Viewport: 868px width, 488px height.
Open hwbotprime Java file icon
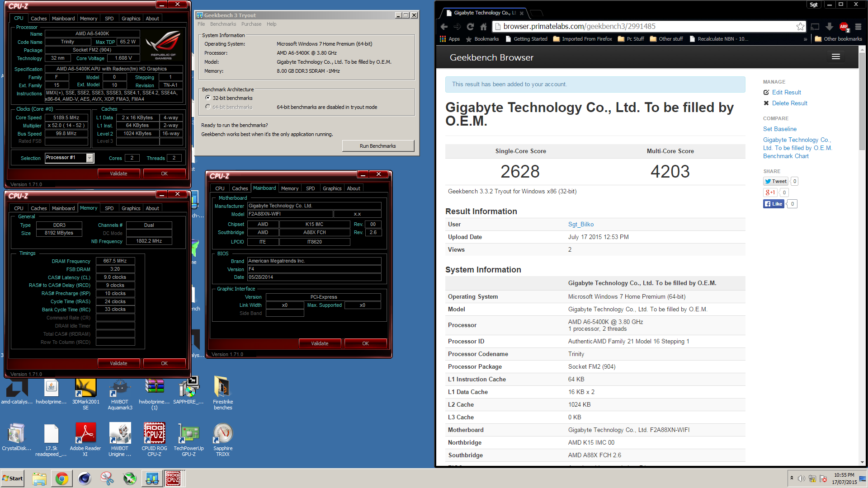pyautogui.click(x=51, y=391)
